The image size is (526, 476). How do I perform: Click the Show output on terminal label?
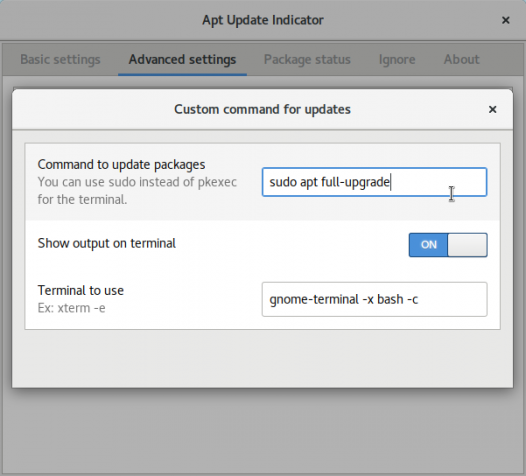[107, 243]
